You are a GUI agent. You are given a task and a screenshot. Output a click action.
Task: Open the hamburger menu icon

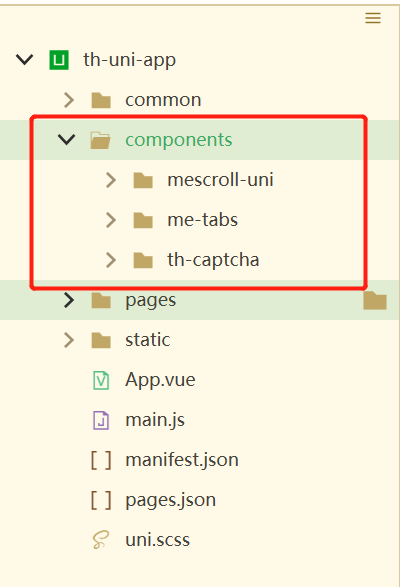373,18
